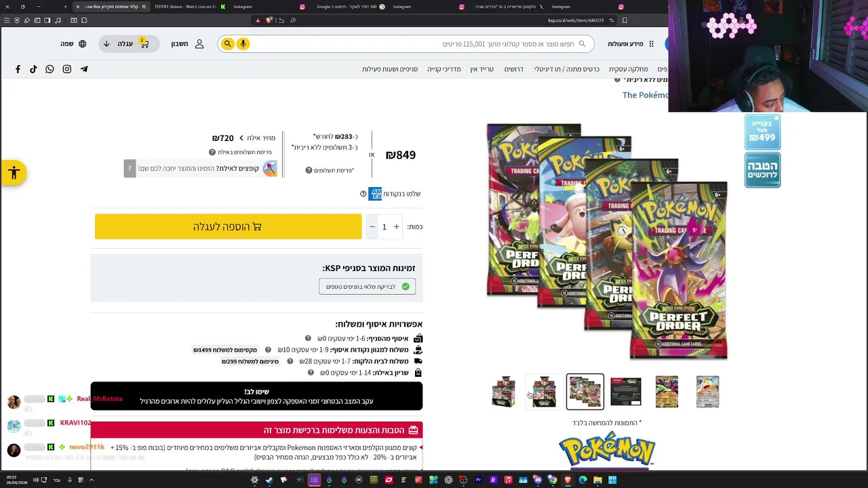The image size is (868, 488).
Task: Select sixth thumbnail with light-colored card
Action: tap(707, 392)
